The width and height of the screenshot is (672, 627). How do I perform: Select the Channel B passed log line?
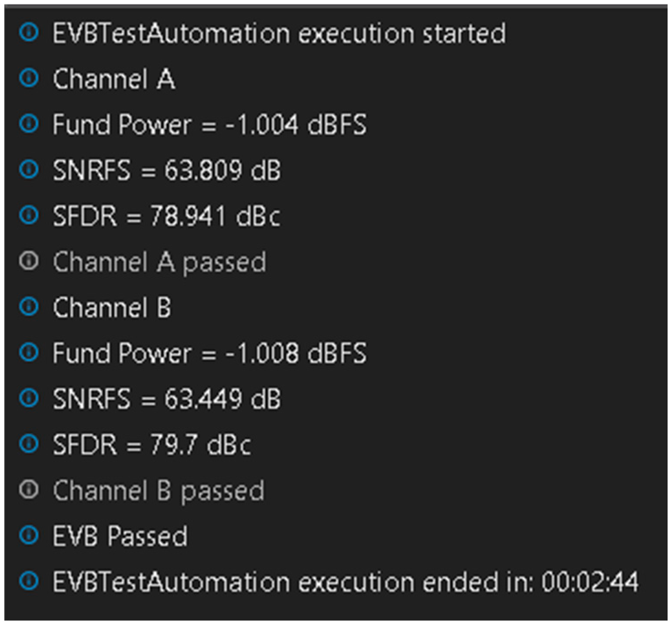[159, 491]
